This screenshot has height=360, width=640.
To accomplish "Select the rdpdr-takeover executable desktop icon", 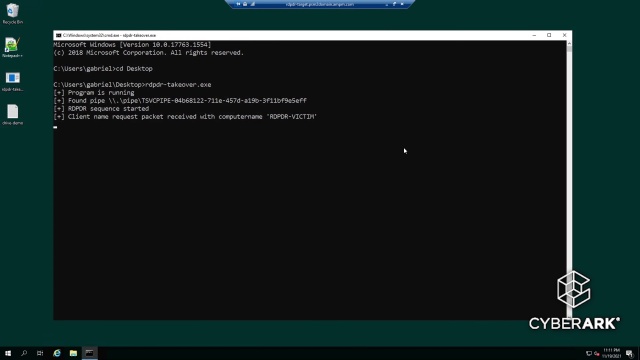I will coord(12,81).
